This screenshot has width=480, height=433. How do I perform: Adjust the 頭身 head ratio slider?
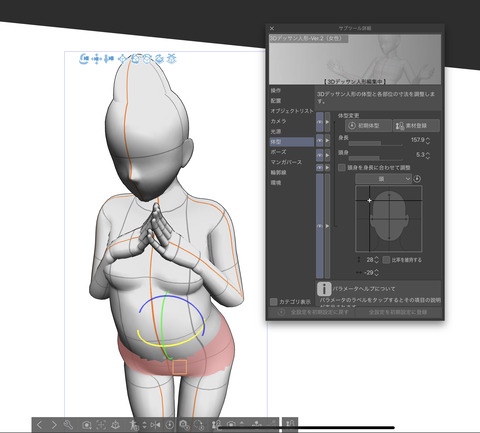[x=376, y=158]
